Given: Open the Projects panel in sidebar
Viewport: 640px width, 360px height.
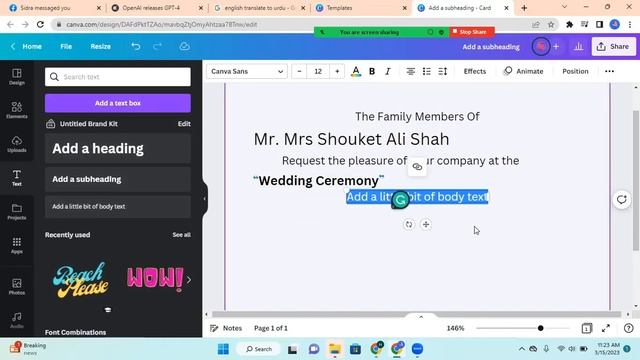Looking at the screenshot, I should [17, 212].
